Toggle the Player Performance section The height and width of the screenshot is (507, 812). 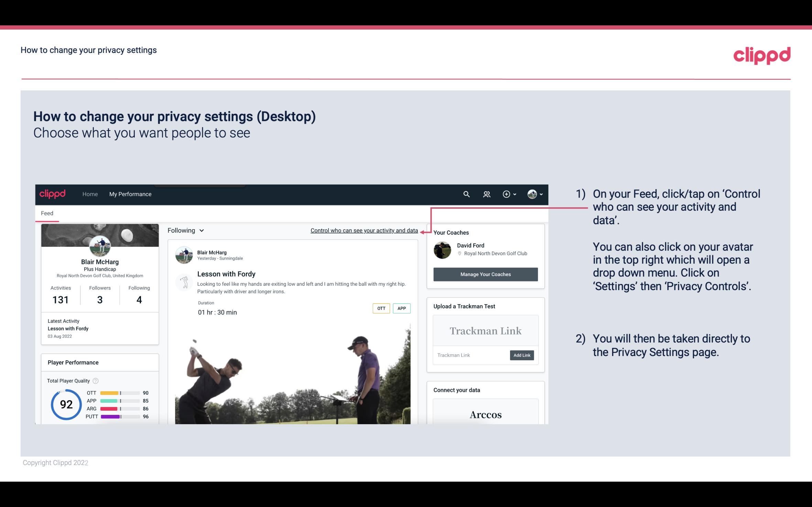pyautogui.click(x=73, y=362)
